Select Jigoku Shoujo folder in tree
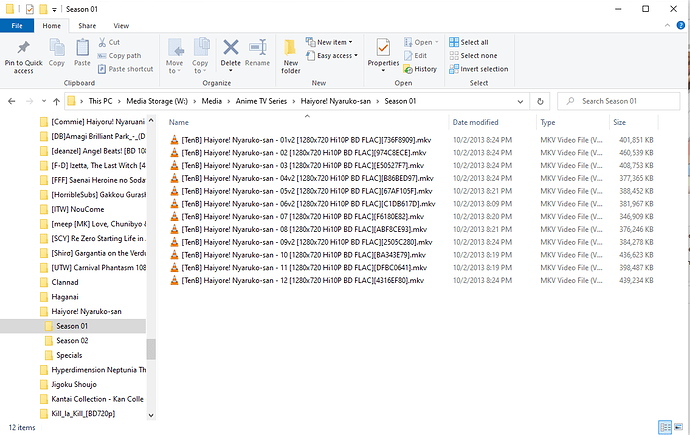The width and height of the screenshot is (690, 435). (x=74, y=384)
